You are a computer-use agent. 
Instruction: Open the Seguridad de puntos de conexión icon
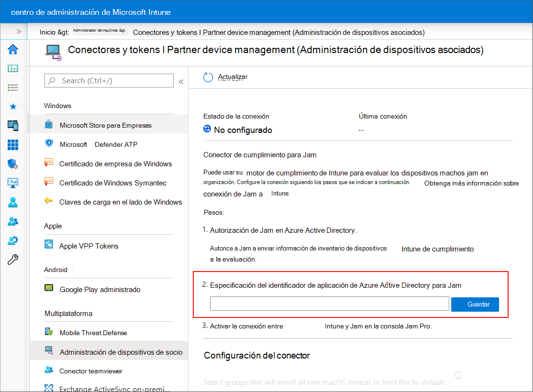pos(13,164)
